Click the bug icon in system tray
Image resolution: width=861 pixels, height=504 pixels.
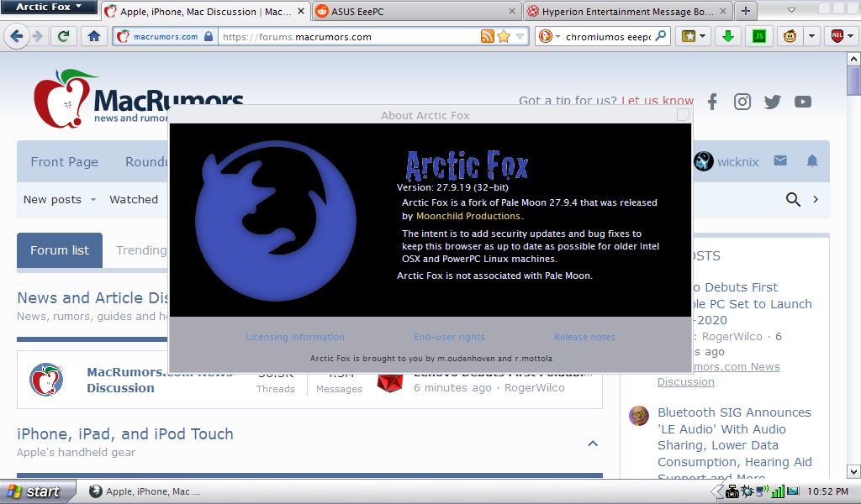[747, 491]
